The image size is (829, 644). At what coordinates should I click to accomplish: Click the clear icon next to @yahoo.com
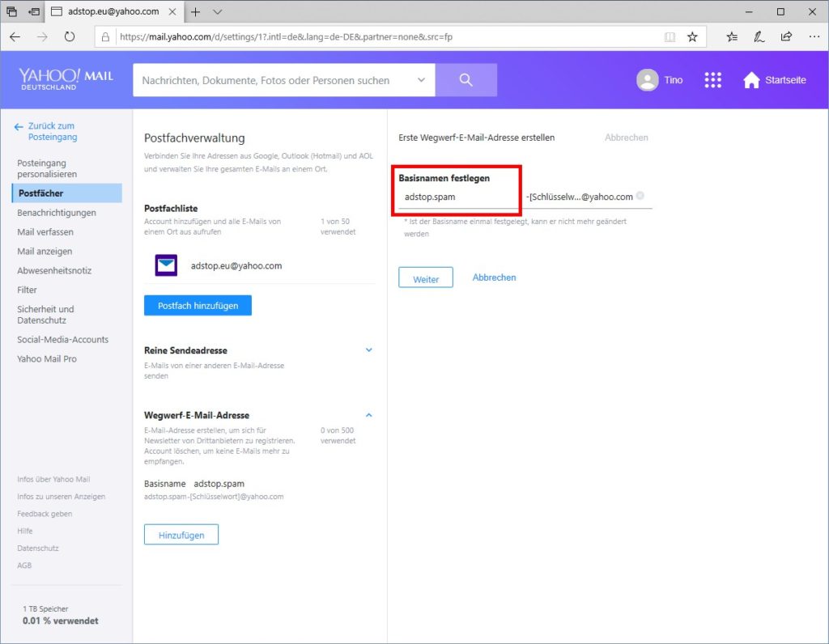pos(640,196)
